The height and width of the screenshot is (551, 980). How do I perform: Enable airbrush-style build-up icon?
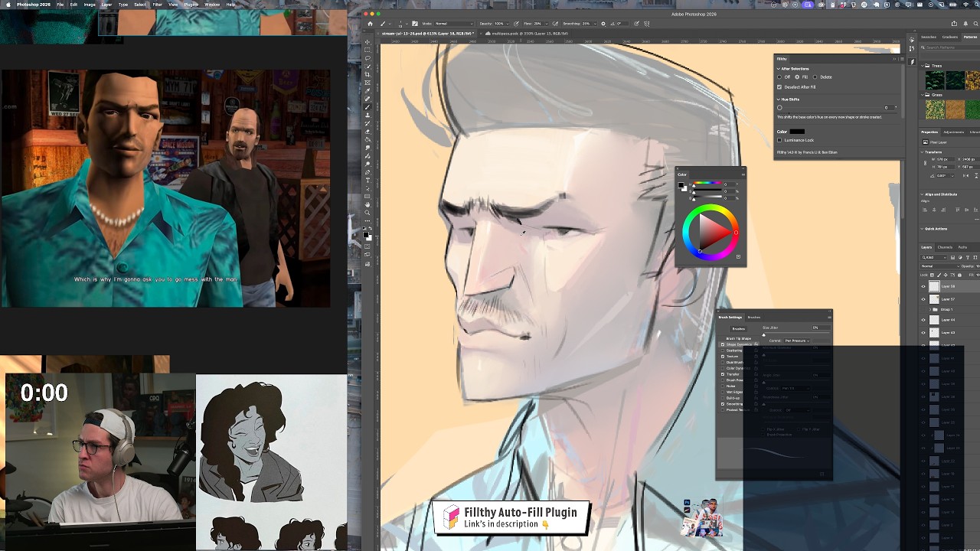[556, 24]
